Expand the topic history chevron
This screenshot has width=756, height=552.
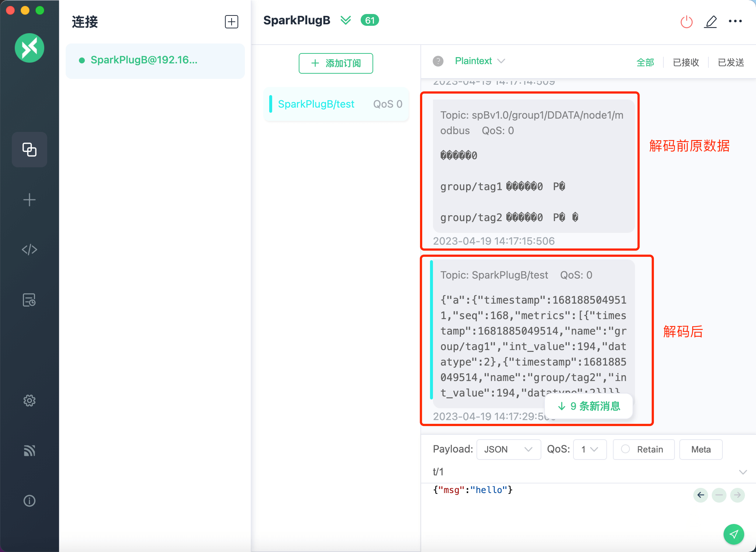pos(743,472)
